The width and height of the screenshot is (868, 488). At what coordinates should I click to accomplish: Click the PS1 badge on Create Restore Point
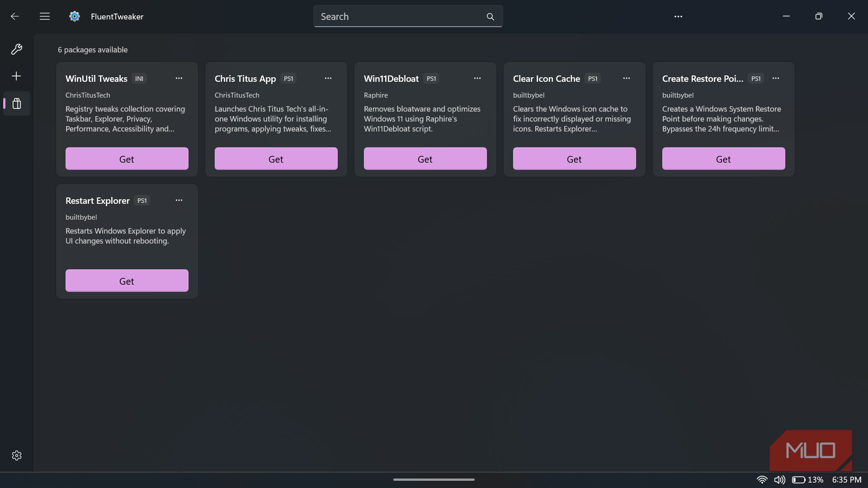pyautogui.click(x=756, y=79)
